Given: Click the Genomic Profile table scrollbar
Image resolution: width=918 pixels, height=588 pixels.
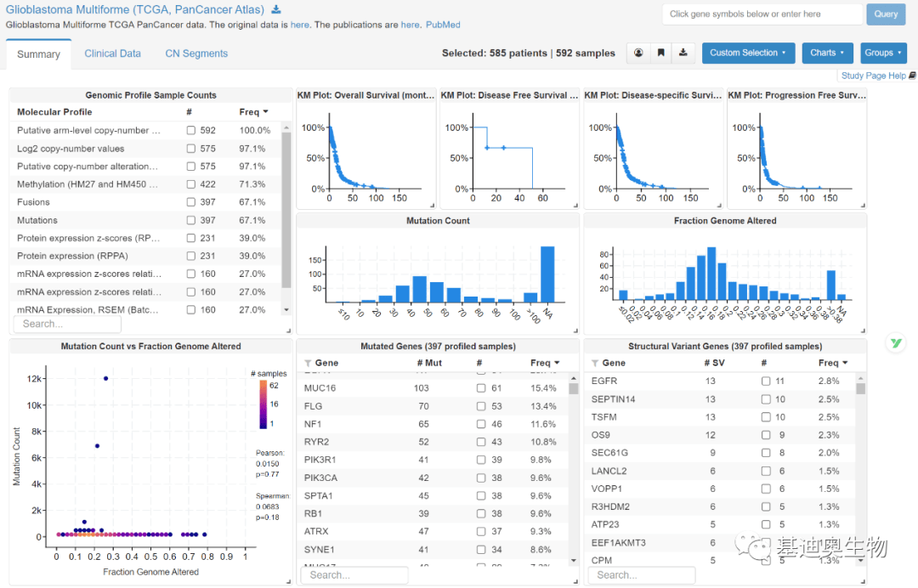Looking at the screenshot, I should (x=286, y=212).
